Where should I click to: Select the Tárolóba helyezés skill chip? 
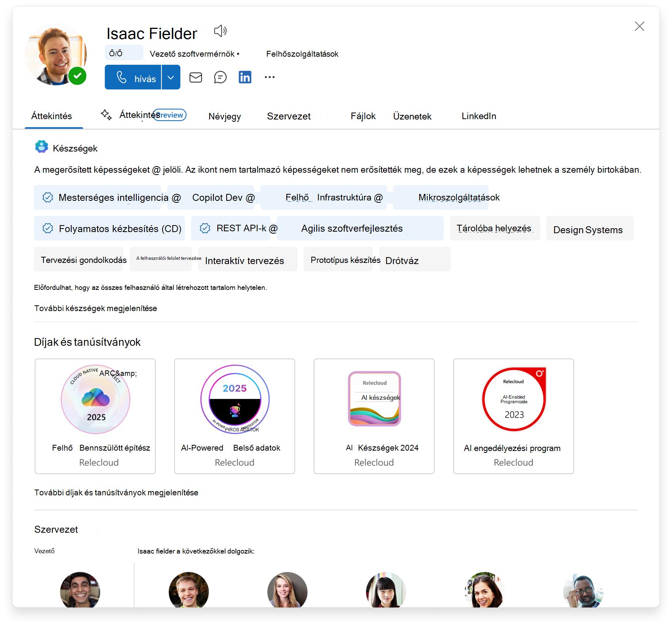(x=495, y=228)
